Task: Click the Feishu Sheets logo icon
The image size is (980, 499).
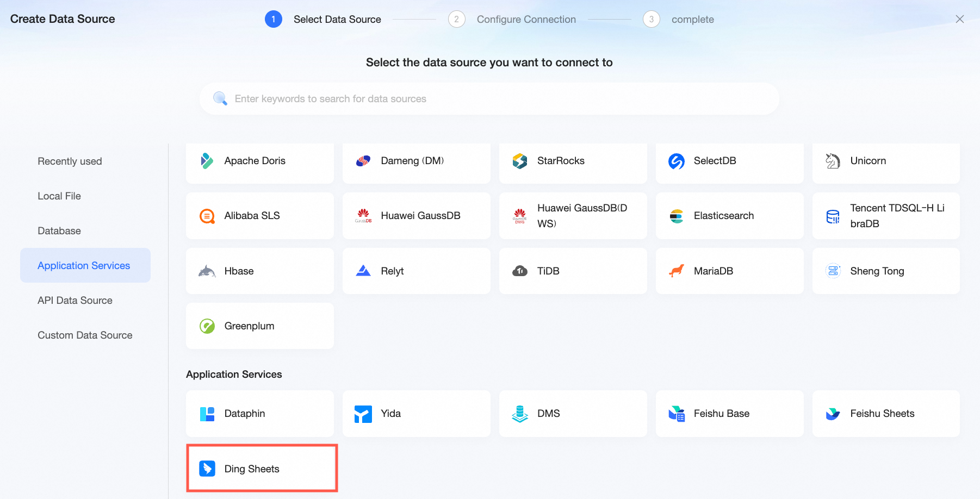Action: click(833, 414)
